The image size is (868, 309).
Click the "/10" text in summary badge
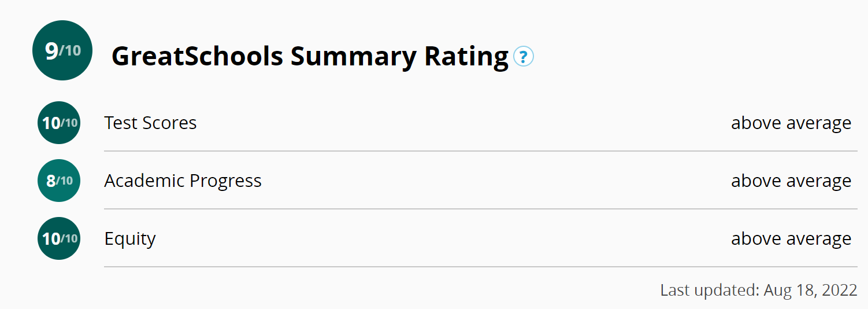(x=71, y=51)
